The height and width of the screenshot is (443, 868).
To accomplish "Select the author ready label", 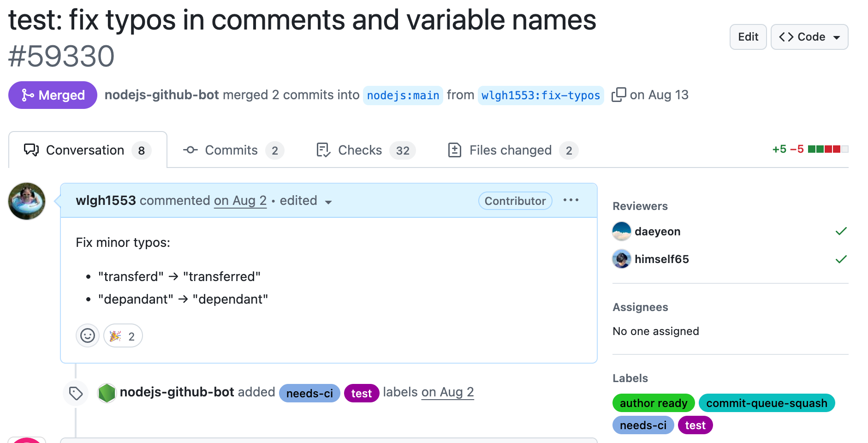I will coord(653,403).
